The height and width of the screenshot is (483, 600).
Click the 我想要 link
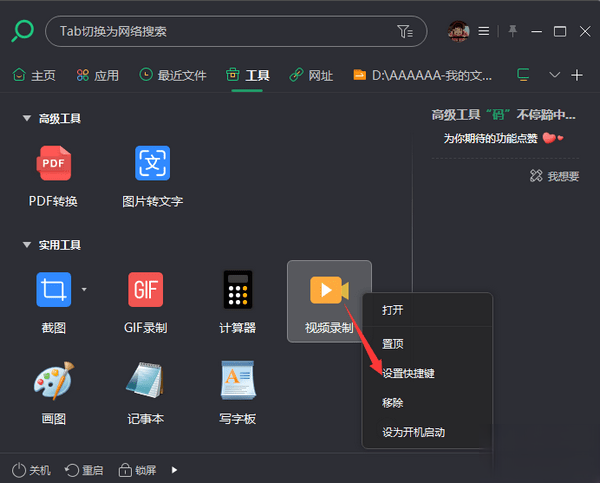click(x=554, y=176)
